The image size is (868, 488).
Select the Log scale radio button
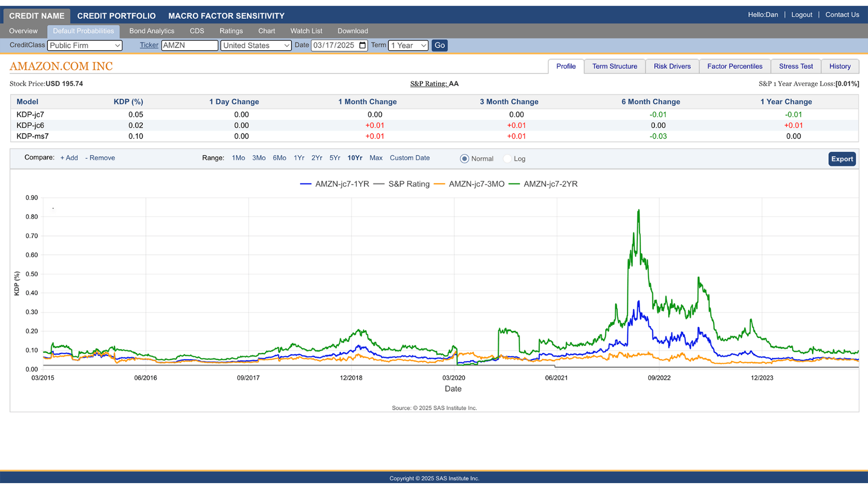coord(507,158)
